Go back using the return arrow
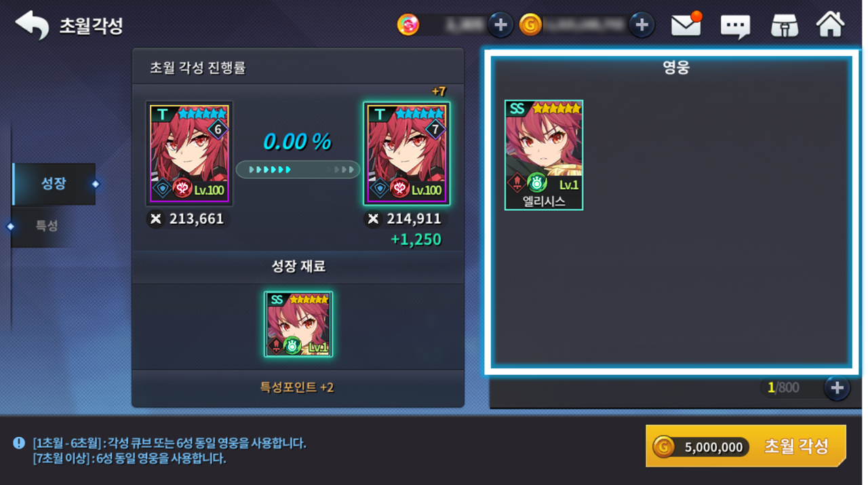Image resolution: width=868 pixels, height=485 pixels. (x=32, y=25)
